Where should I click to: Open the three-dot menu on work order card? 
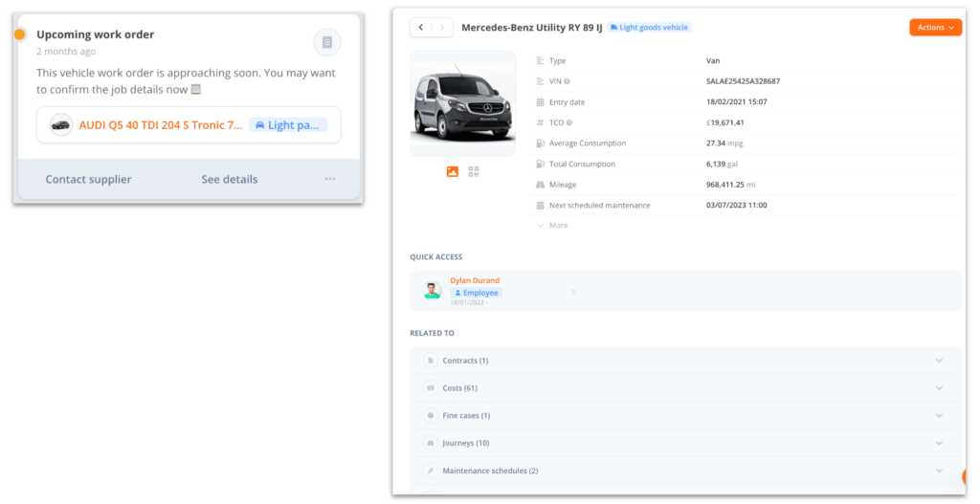pos(330,179)
